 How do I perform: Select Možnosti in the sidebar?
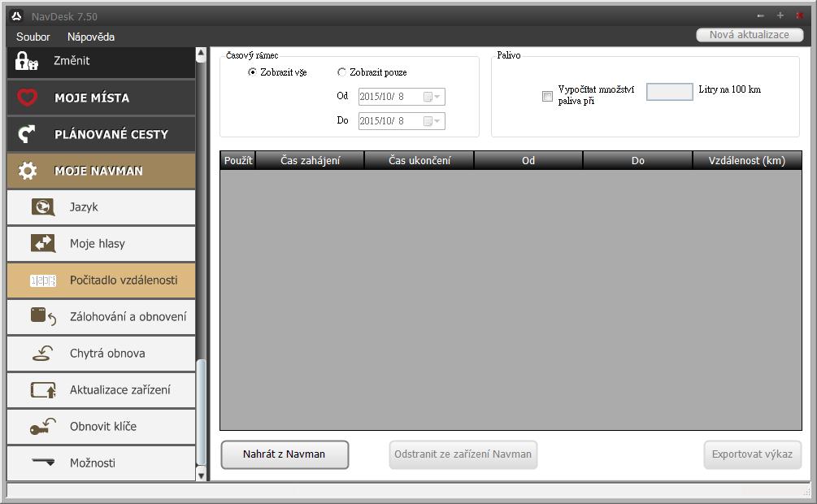101,463
